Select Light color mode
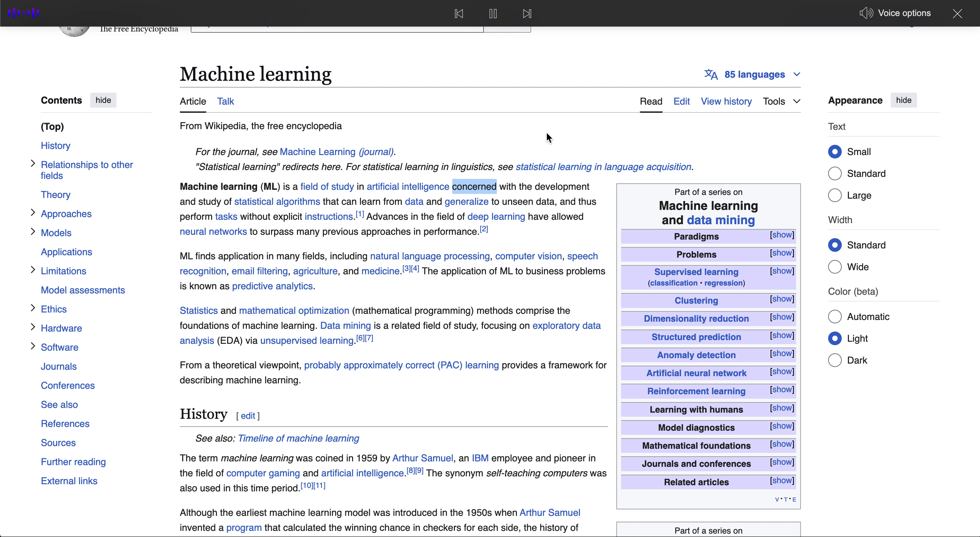Viewport: 980px width, 537px height. 835,338
